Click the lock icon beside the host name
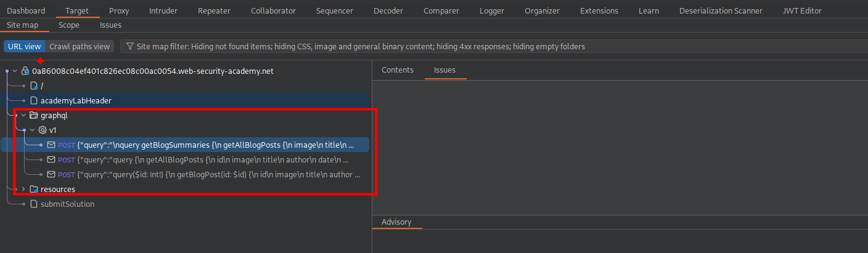Screen dimensions: 868x253 25,71
